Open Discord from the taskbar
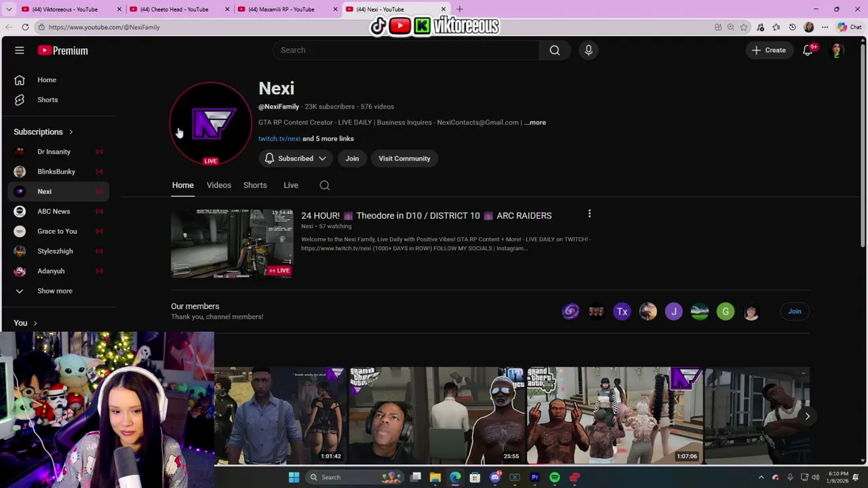Image resolution: width=868 pixels, height=488 pixels. click(495, 477)
